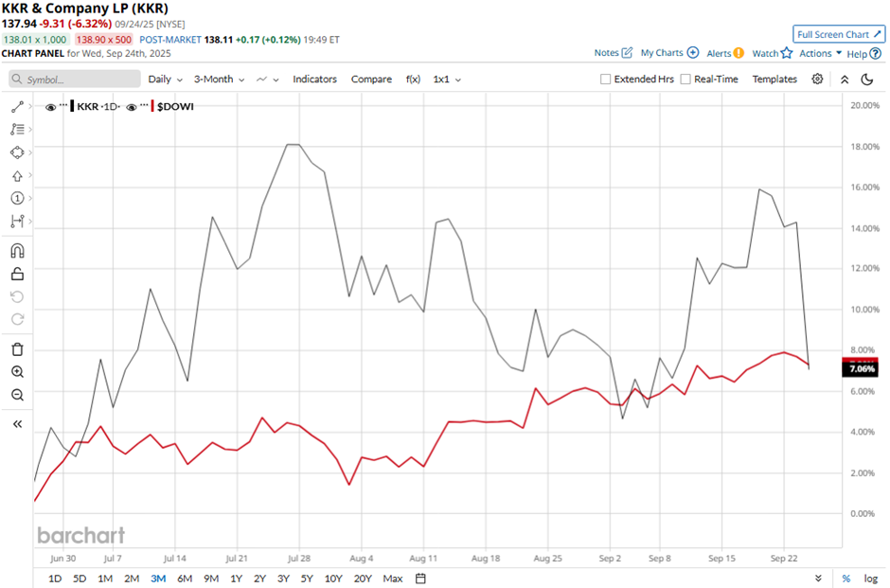Open Alerts with the exclamation icon

pyautogui.click(x=739, y=53)
